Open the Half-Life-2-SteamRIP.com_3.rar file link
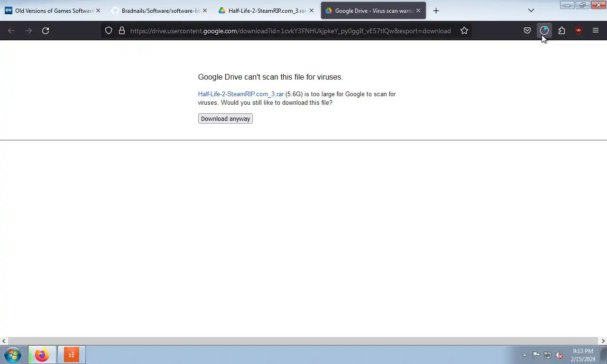This screenshot has height=364, width=607. [x=241, y=94]
